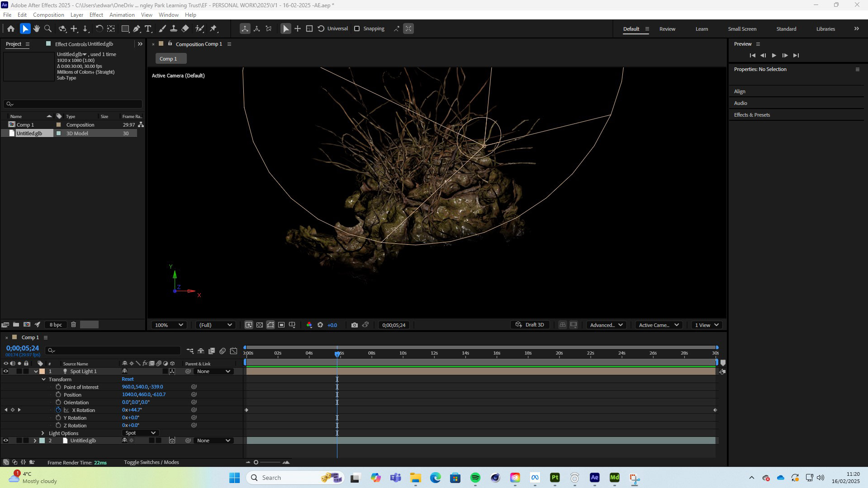Expand the Untitled.glb layer properties

click(x=35, y=441)
